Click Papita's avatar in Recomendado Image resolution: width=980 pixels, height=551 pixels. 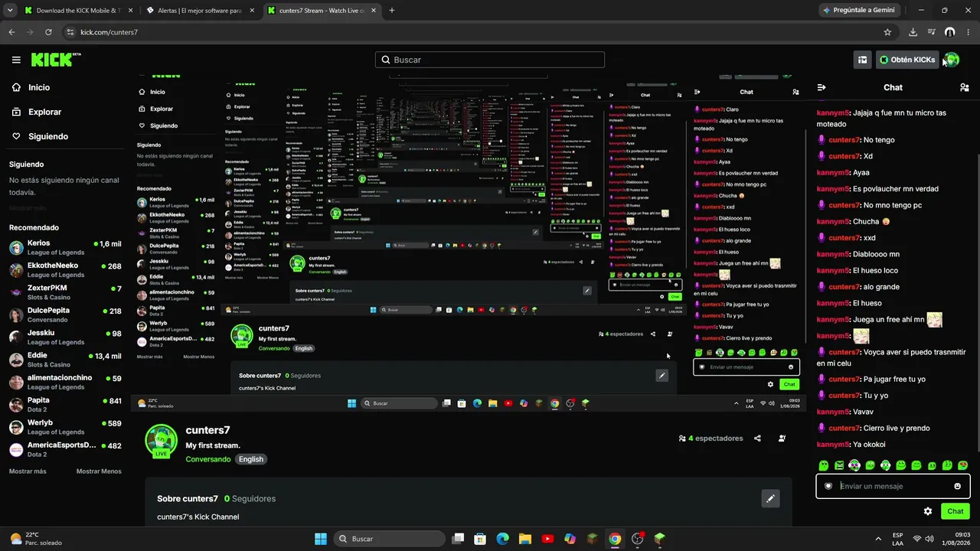click(16, 404)
